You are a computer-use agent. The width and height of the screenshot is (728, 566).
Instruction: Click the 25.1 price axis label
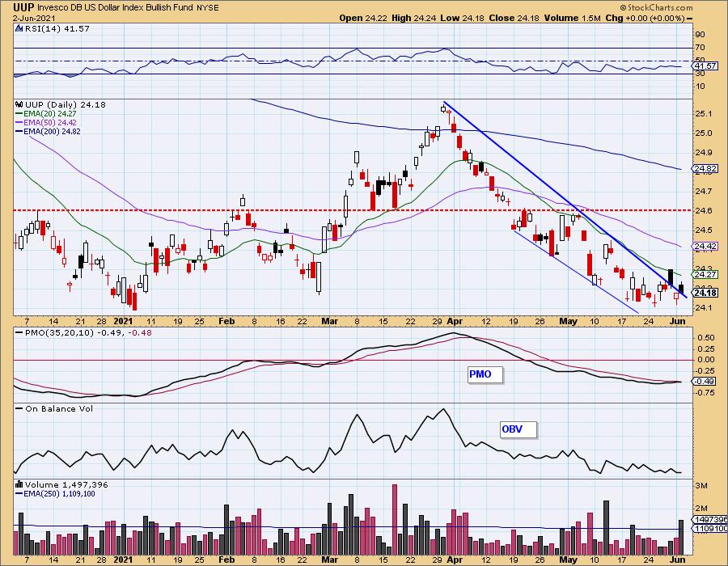(702, 114)
